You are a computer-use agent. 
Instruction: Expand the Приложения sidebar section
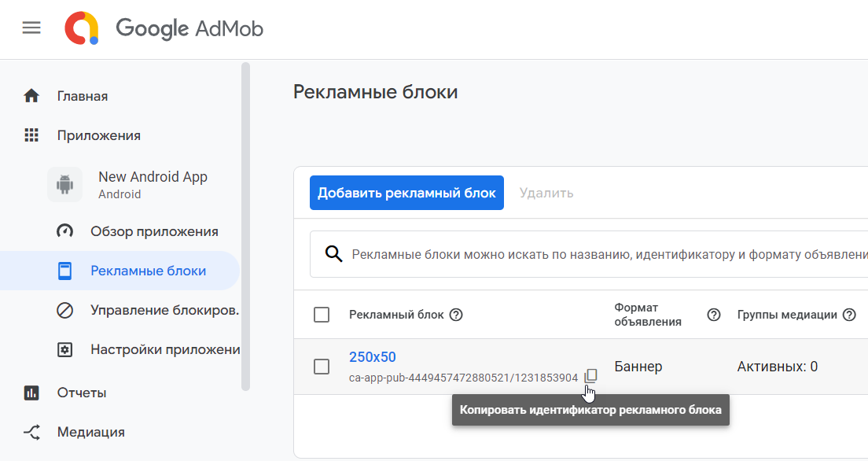pyautogui.click(x=98, y=135)
